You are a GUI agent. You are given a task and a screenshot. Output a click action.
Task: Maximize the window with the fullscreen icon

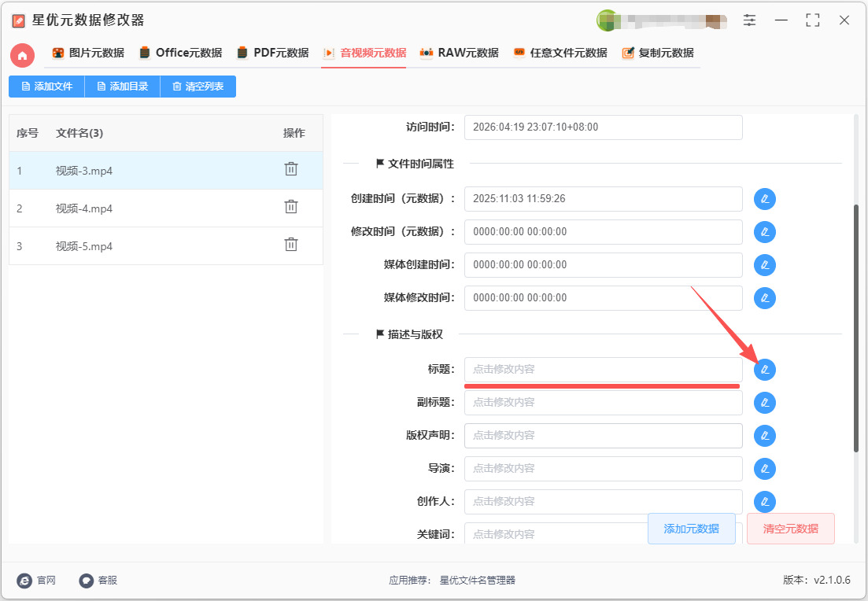click(x=813, y=20)
